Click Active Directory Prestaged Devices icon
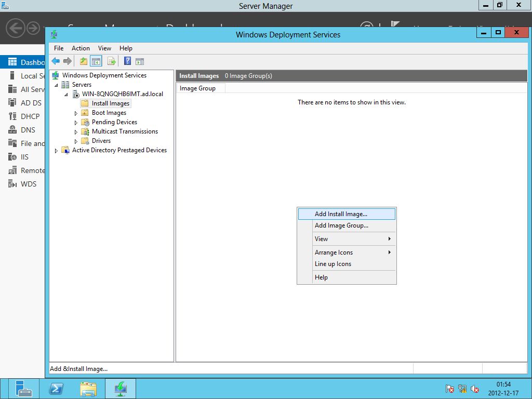This screenshot has height=399, width=532. pyautogui.click(x=65, y=150)
